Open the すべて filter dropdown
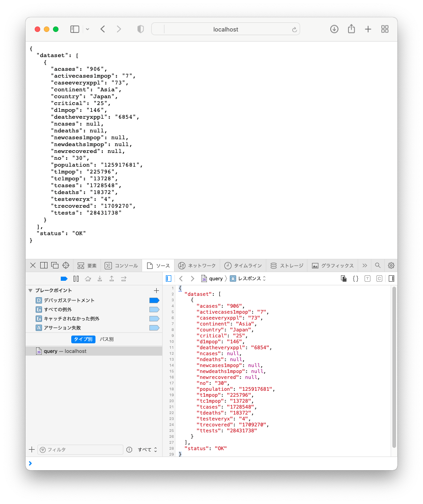Viewport: 423px width, 504px height. (x=148, y=450)
